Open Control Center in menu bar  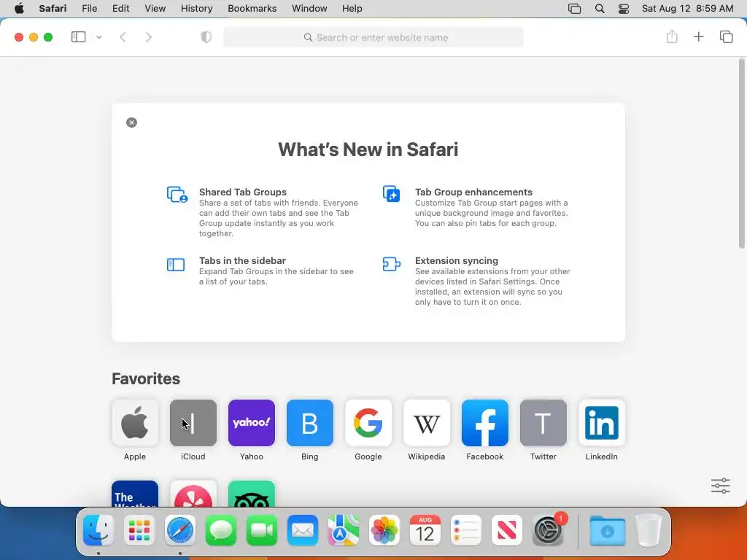pos(624,9)
